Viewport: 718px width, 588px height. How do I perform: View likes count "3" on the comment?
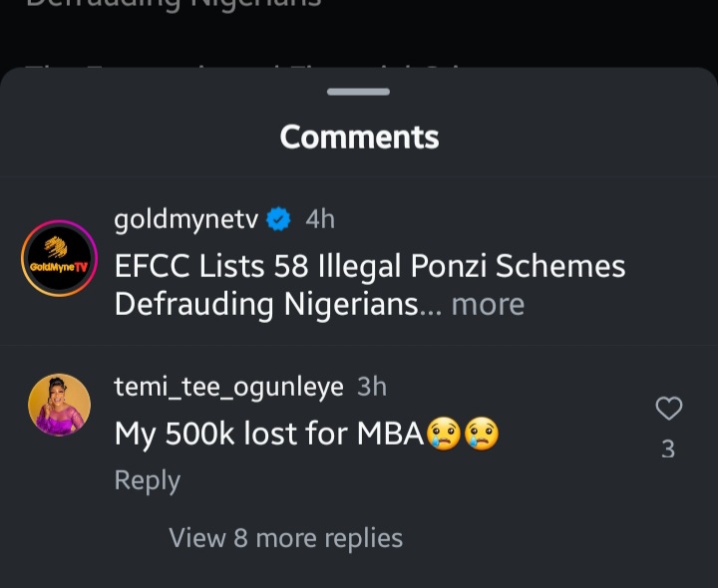pyautogui.click(x=668, y=449)
